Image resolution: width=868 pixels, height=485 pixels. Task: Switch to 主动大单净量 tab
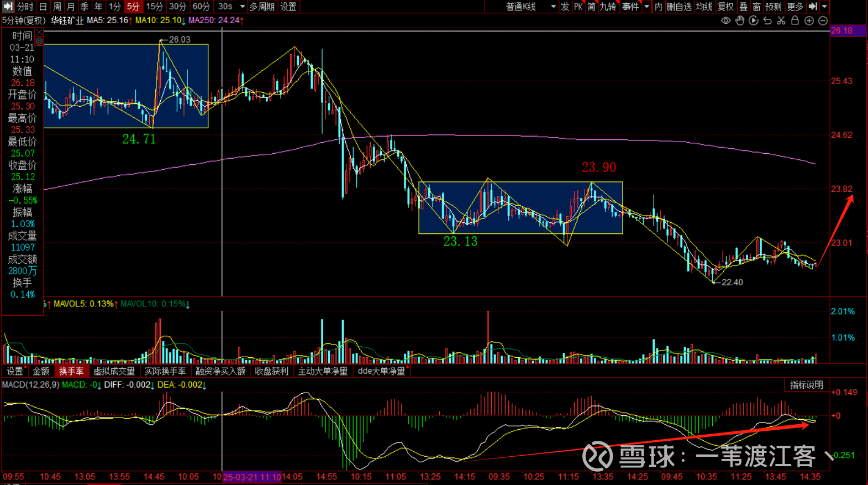tap(323, 371)
